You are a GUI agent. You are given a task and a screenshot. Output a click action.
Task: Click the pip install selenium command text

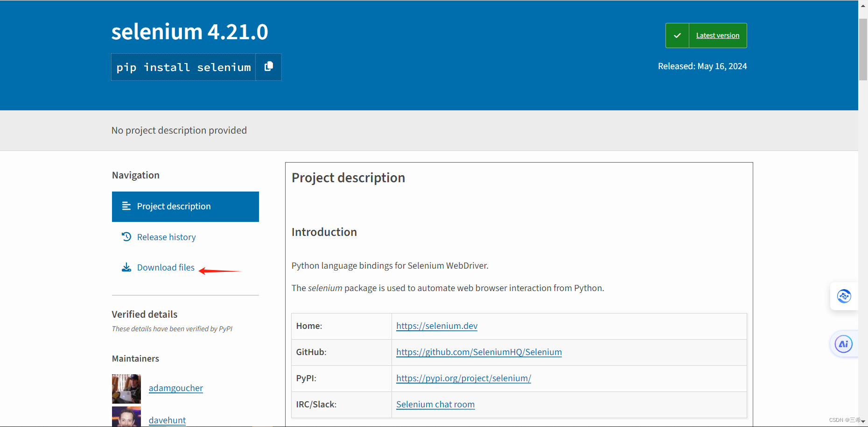[183, 67]
